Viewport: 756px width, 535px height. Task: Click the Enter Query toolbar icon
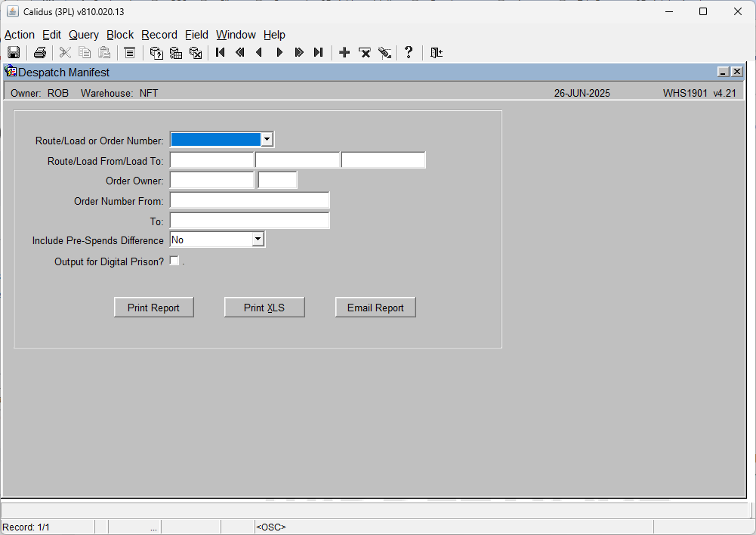[x=156, y=52]
